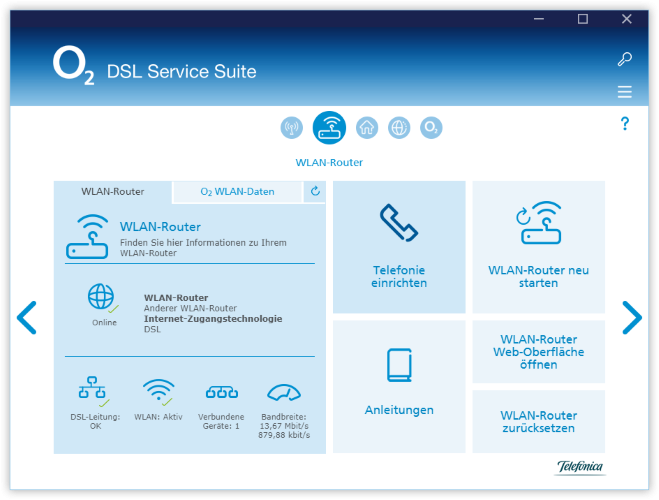
Task: Click the Telefónica logo
Action: (x=580, y=467)
